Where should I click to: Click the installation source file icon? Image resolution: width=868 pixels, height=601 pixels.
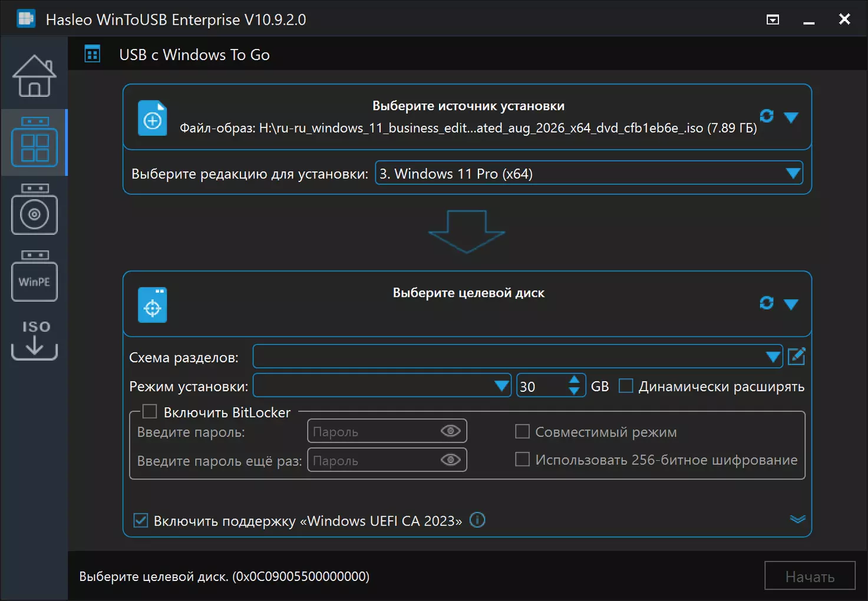coord(153,118)
